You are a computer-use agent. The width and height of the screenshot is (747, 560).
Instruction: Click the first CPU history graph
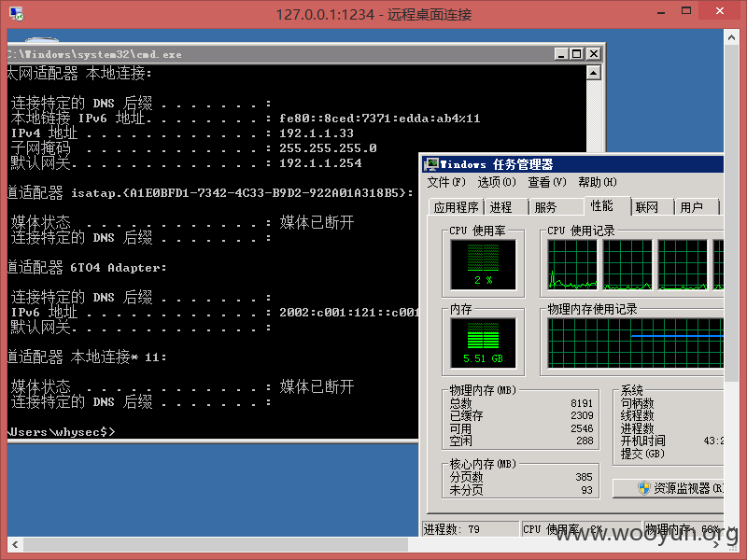pyautogui.click(x=572, y=265)
